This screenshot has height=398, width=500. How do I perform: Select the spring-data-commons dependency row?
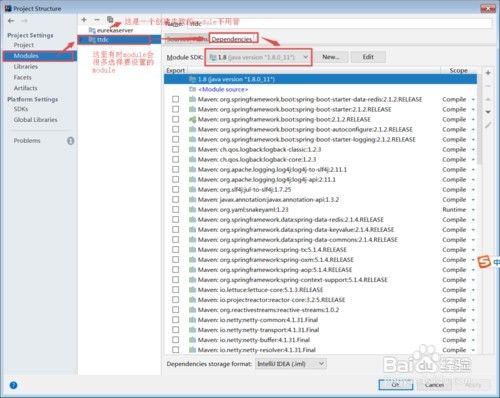point(320,240)
